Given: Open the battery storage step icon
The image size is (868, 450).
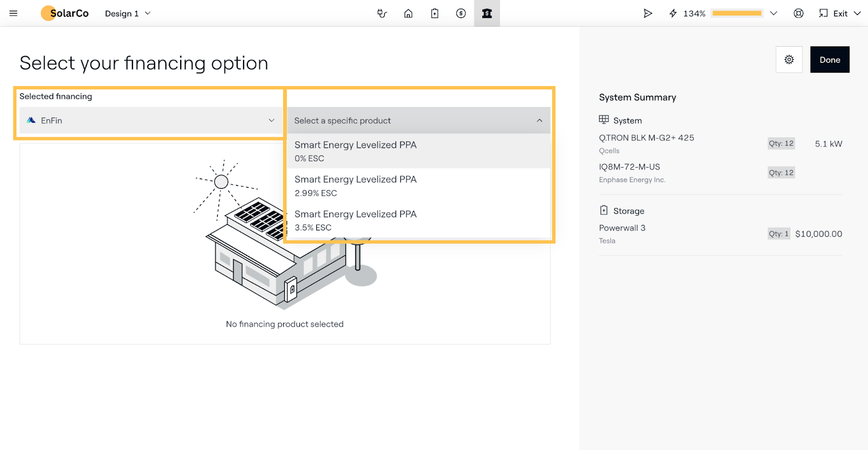Looking at the screenshot, I should coord(435,14).
